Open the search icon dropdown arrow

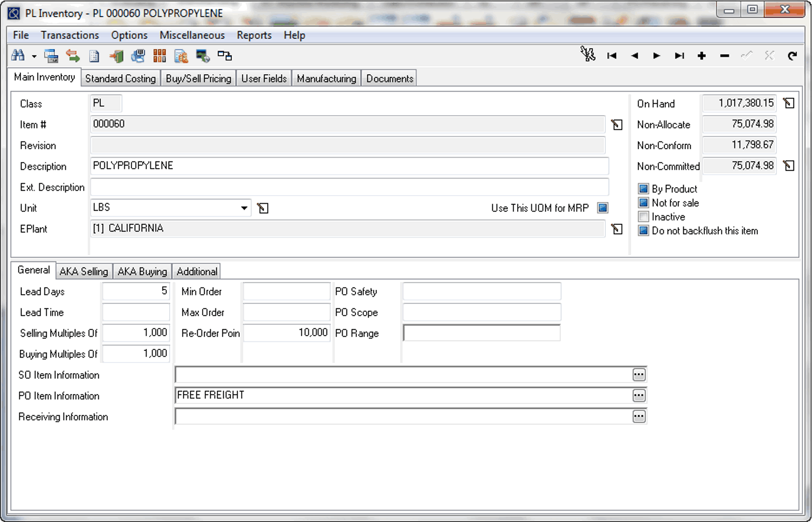pyautogui.click(x=34, y=57)
